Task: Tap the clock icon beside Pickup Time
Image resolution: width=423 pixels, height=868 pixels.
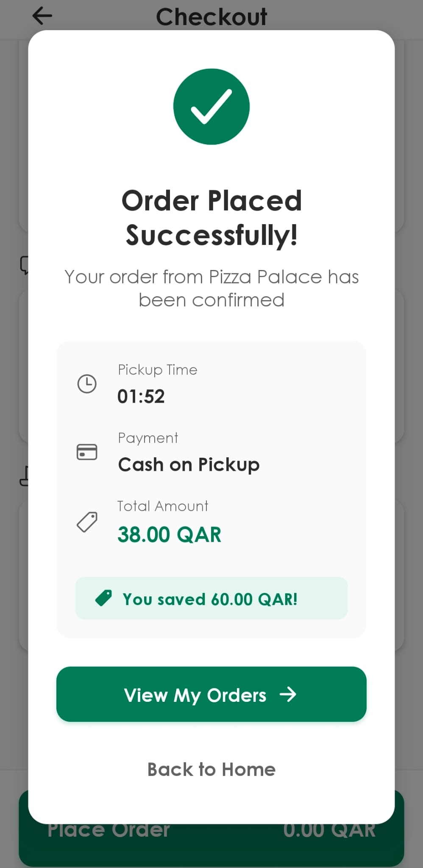Action: click(x=87, y=384)
